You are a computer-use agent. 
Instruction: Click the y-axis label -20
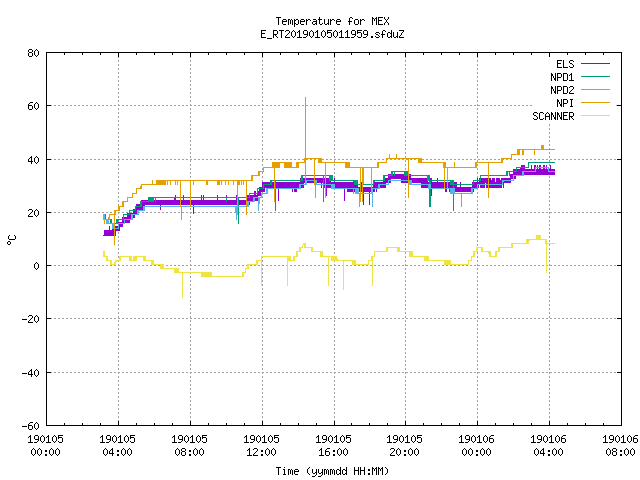click(31, 319)
